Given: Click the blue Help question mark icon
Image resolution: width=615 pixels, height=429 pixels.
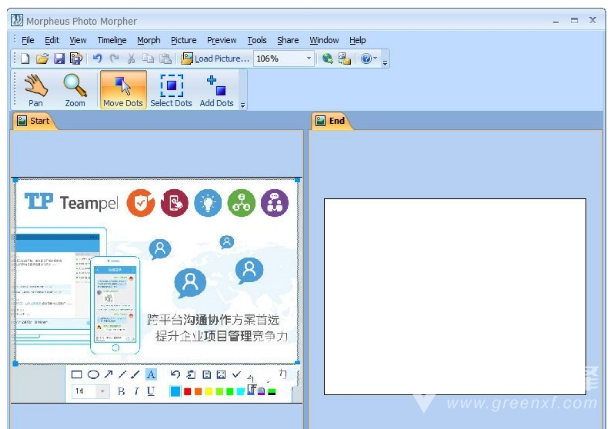Looking at the screenshot, I should [366, 59].
